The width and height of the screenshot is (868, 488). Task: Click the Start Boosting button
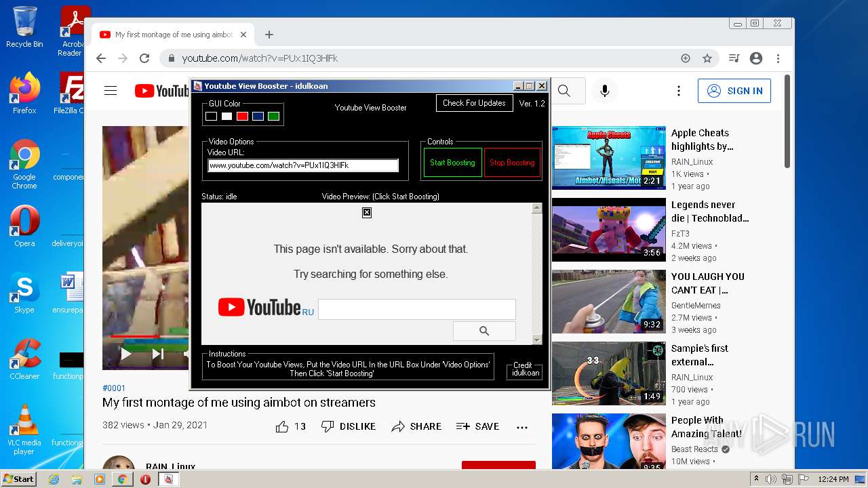(452, 163)
